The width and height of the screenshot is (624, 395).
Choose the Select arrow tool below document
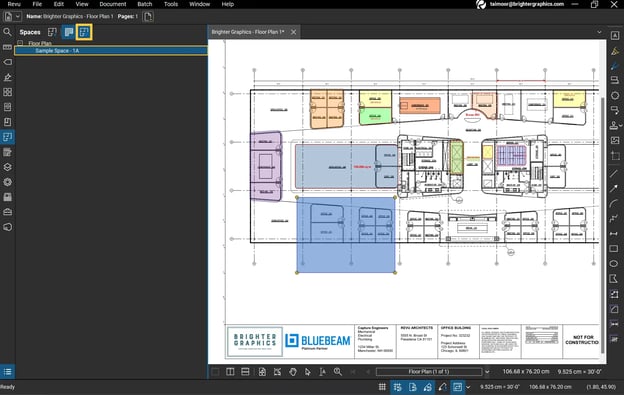(308, 372)
